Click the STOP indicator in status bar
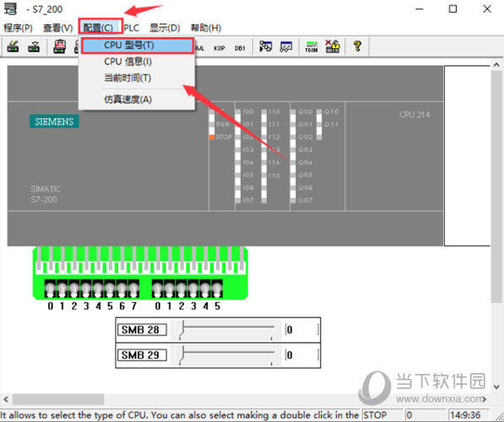This screenshot has width=504, height=422. pos(382,415)
